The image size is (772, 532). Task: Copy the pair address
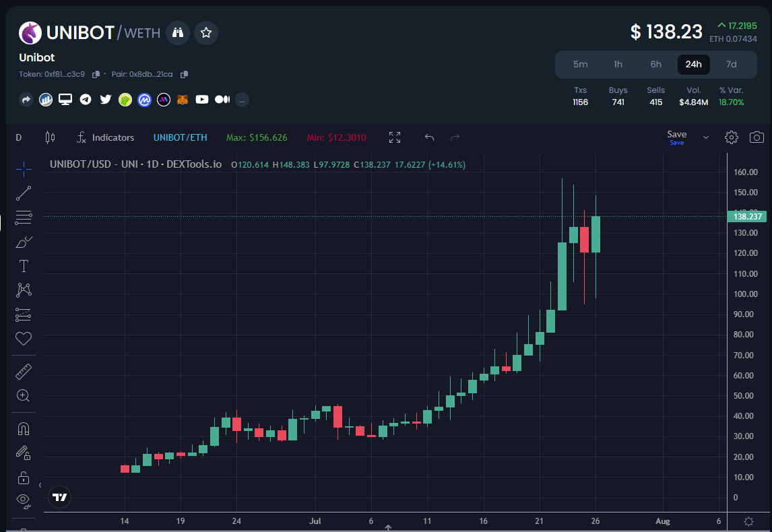[x=184, y=74]
